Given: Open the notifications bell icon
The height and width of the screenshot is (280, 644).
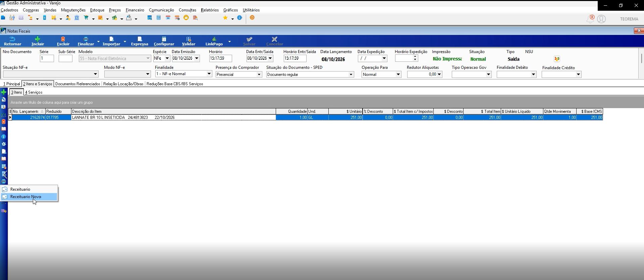Looking at the screenshot, I should [x=590, y=19].
